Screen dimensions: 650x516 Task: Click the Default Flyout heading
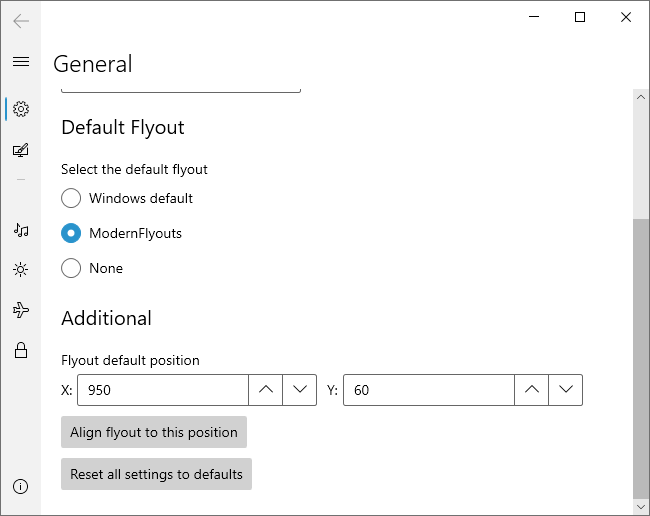click(123, 128)
